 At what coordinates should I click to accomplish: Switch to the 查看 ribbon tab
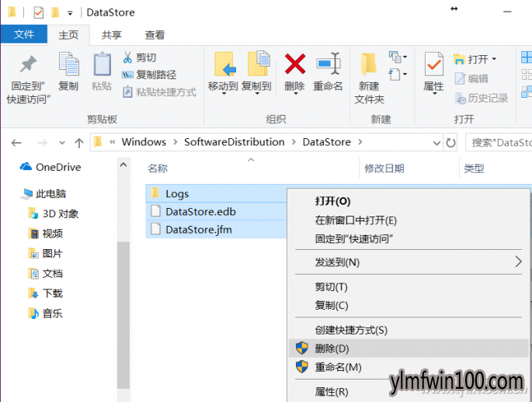(155, 35)
